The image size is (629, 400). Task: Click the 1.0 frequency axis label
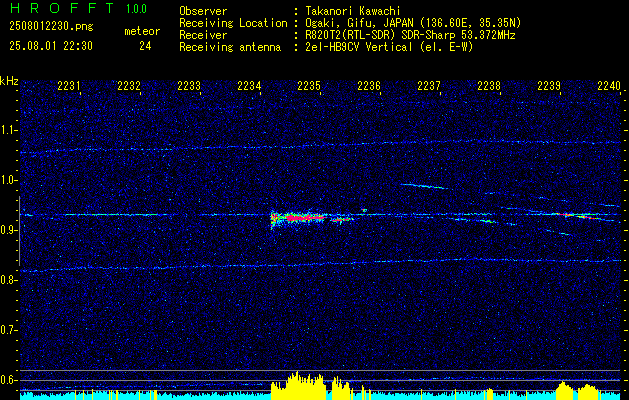coord(9,180)
